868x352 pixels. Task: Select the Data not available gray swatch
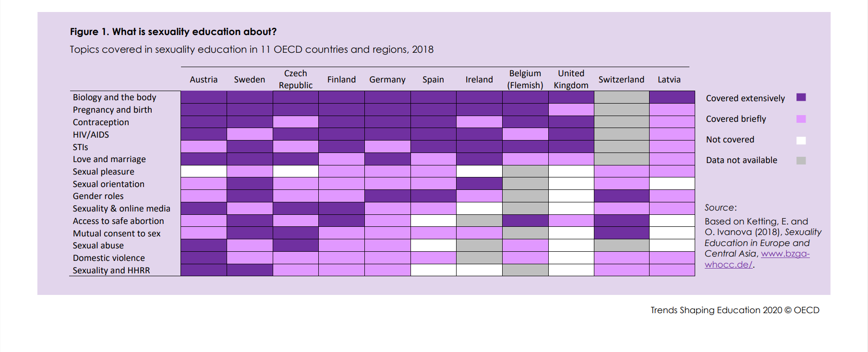point(801,161)
